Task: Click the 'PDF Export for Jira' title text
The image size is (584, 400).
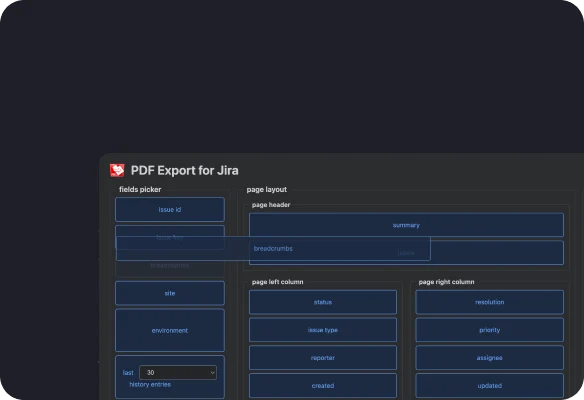Action: click(x=185, y=170)
